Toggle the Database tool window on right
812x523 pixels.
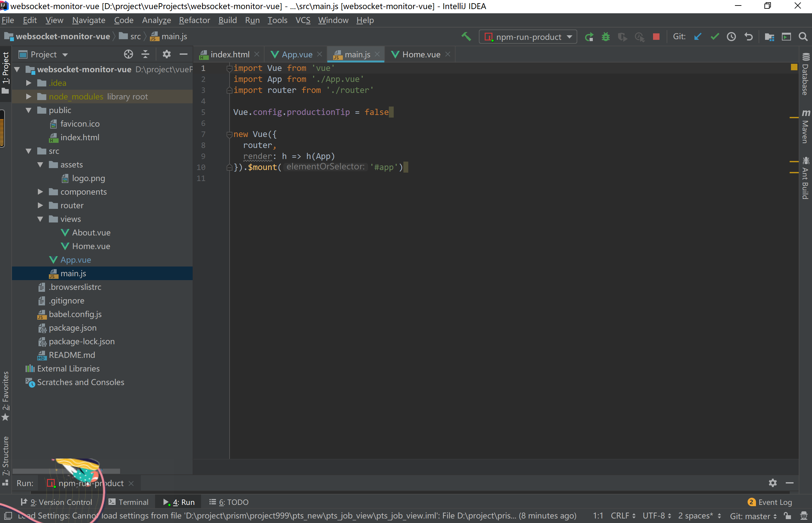805,75
